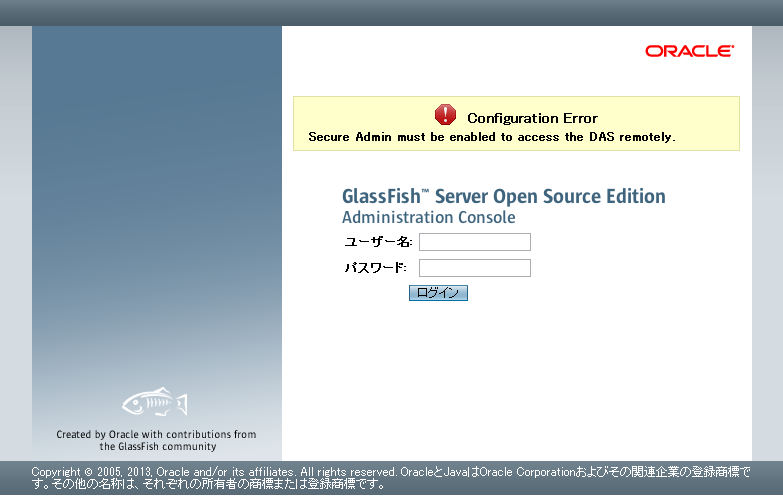
Task: Click the "GlassFish Server Open Source Edition" title
Action: pyautogui.click(x=503, y=196)
